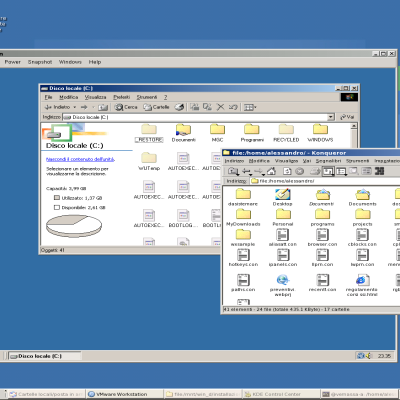The width and height of the screenshot is (400, 400).
Task: Open Konqueror Modifica menu
Action: tap(259, 161)
